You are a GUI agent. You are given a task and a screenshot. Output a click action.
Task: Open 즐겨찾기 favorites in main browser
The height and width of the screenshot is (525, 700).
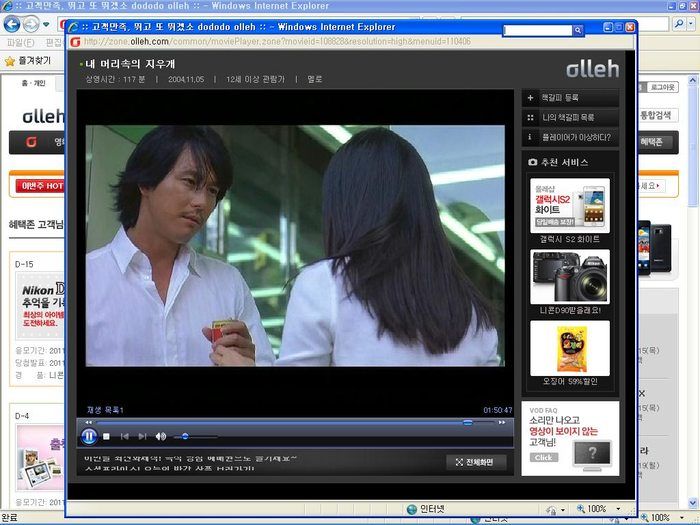[x=29, y=61]
